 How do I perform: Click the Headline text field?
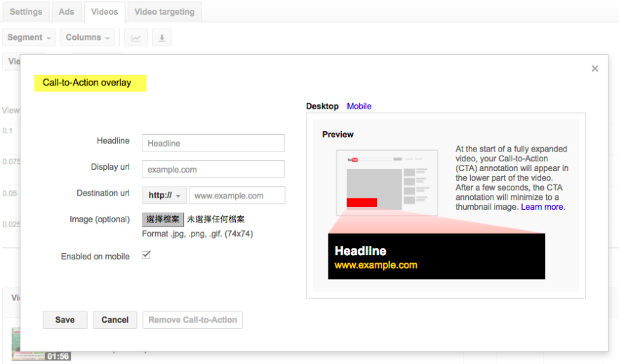(213, 143)
